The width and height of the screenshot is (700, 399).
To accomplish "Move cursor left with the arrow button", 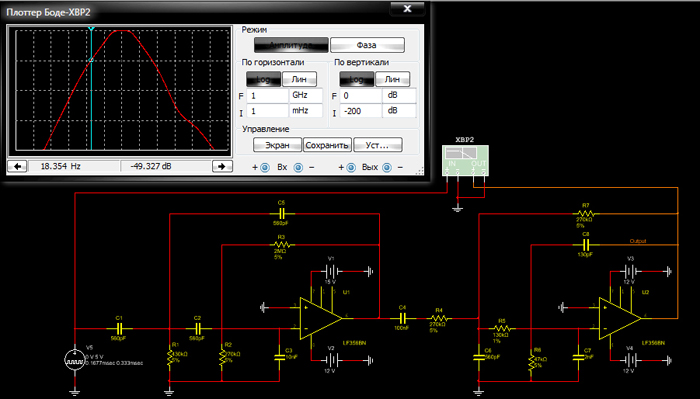I will tap(17, 166).
